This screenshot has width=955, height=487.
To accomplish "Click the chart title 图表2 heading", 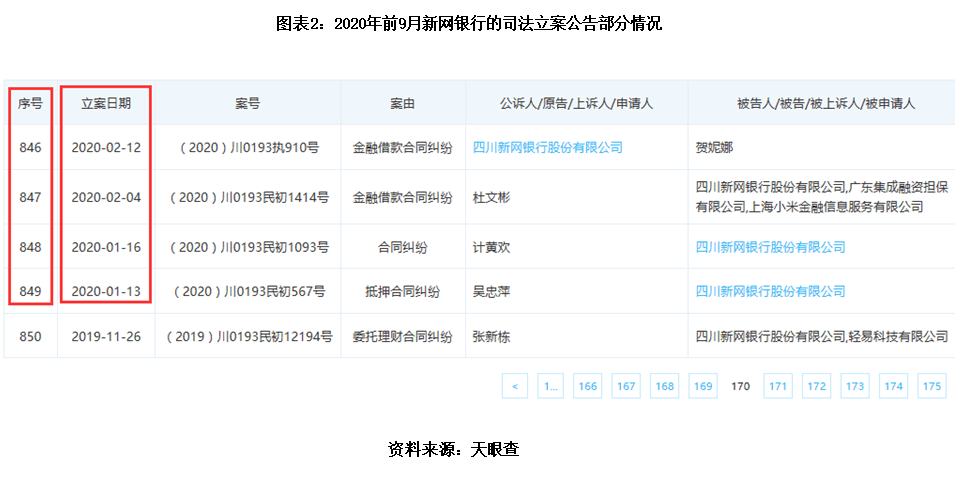I will (468, 24).
